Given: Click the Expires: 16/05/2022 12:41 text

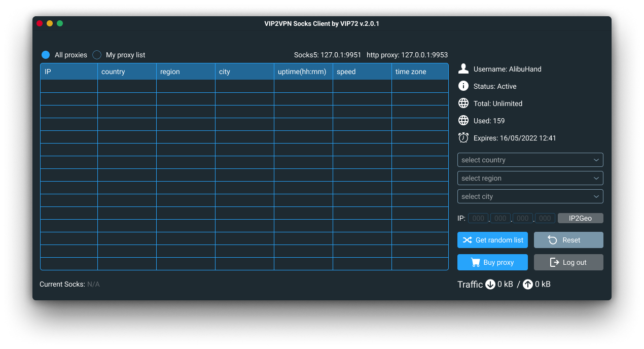Looking at the screenshot, I should pos(515,138).
